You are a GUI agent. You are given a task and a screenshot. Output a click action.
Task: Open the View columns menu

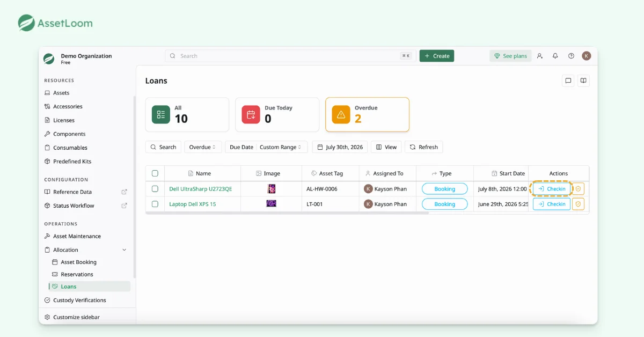click(x=386, y=147)
